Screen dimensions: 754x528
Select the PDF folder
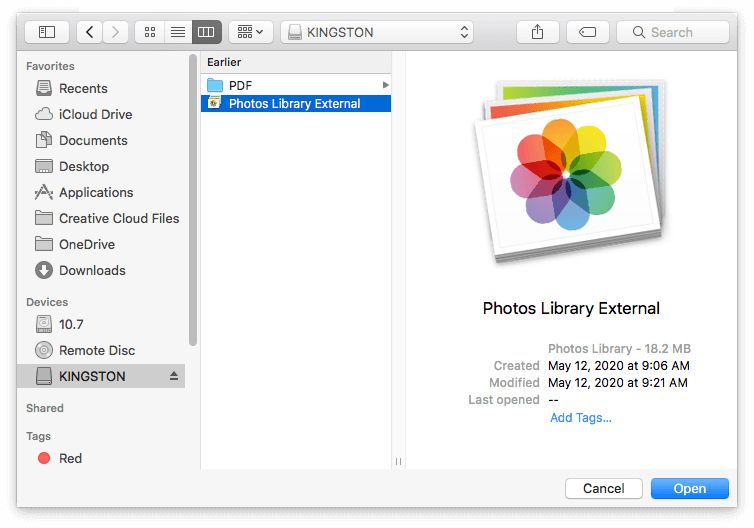pos(296,85)
